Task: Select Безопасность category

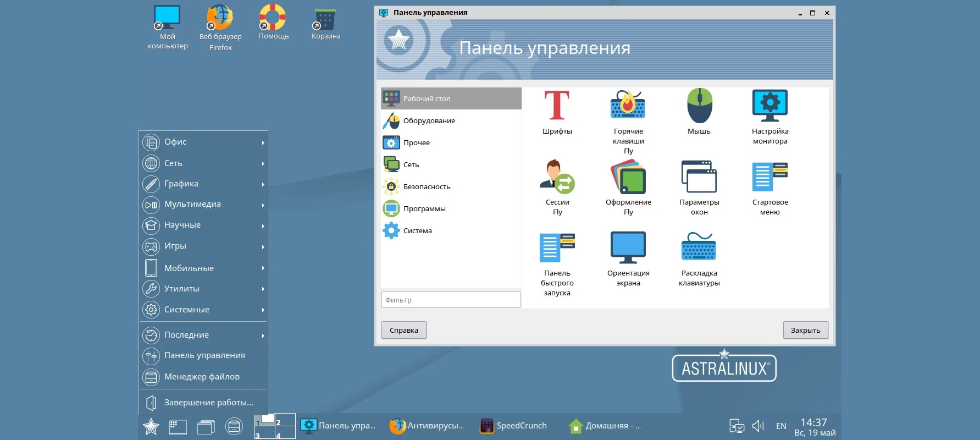Action: point(451,186)
